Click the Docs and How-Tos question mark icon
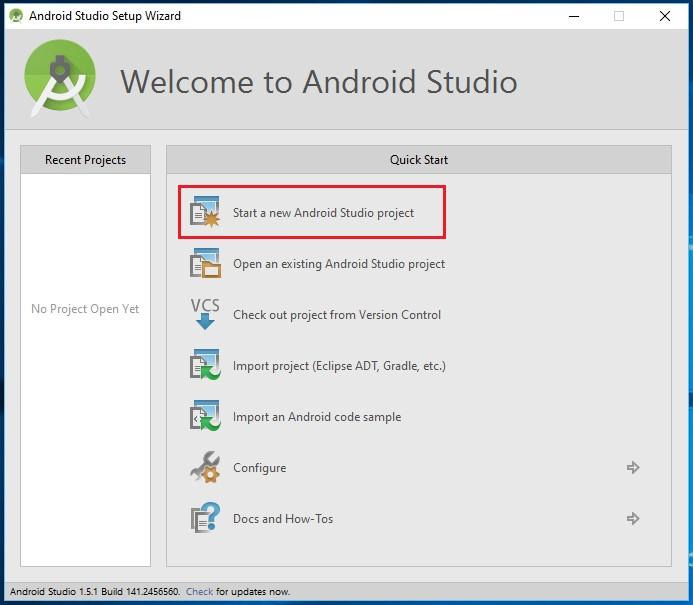The height and width of the screenshot is (605, 693). point(205,518)
